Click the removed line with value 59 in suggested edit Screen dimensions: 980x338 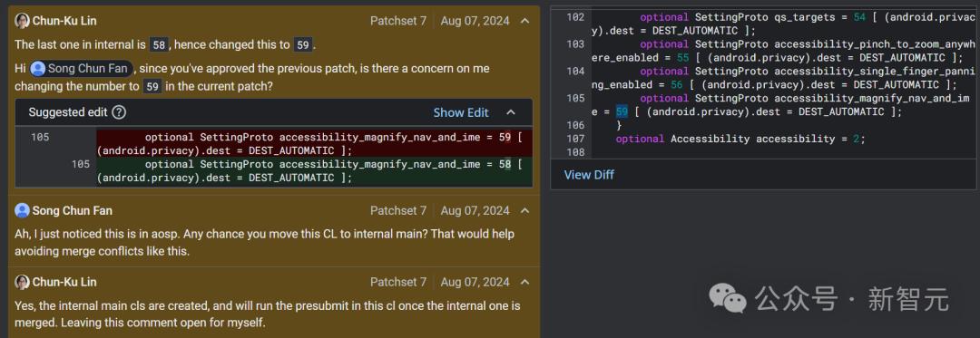pos(314,143)
